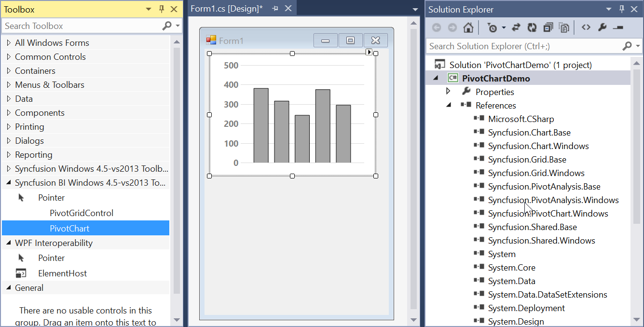Click the Forward arrow in Solution Explorer toolbar
Screen dimensions: 644x327
click(452, 28)
